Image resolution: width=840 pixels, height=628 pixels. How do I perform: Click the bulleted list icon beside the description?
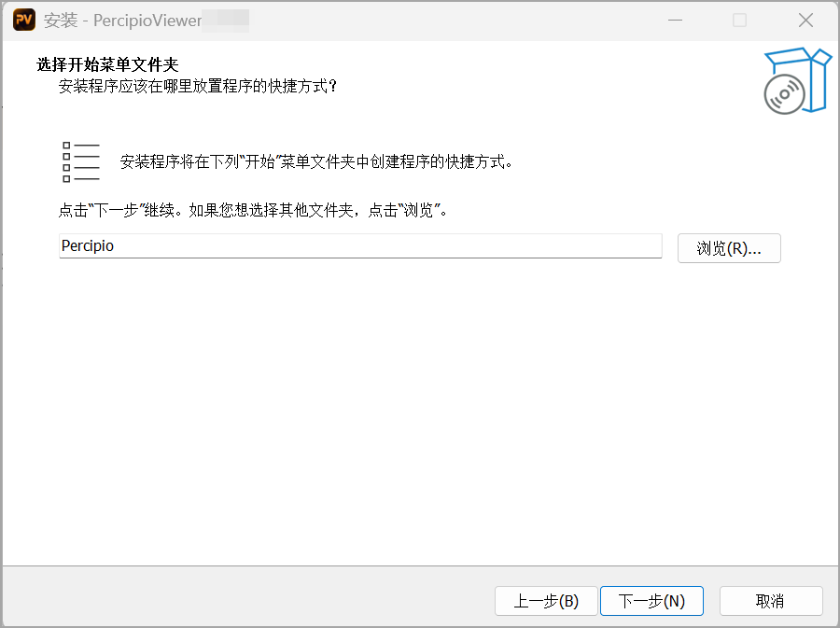click(x=81, y=161)
